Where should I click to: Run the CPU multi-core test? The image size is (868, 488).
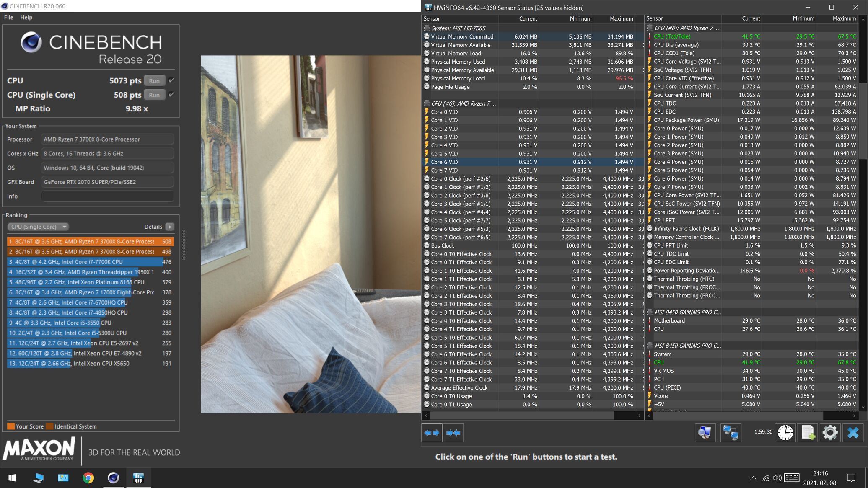point(154,80)
